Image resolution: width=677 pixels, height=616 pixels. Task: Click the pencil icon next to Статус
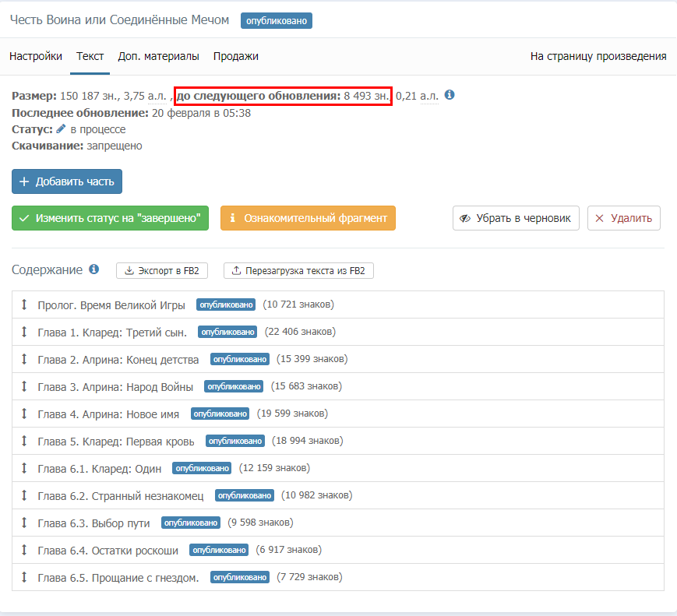coord(61,129)
